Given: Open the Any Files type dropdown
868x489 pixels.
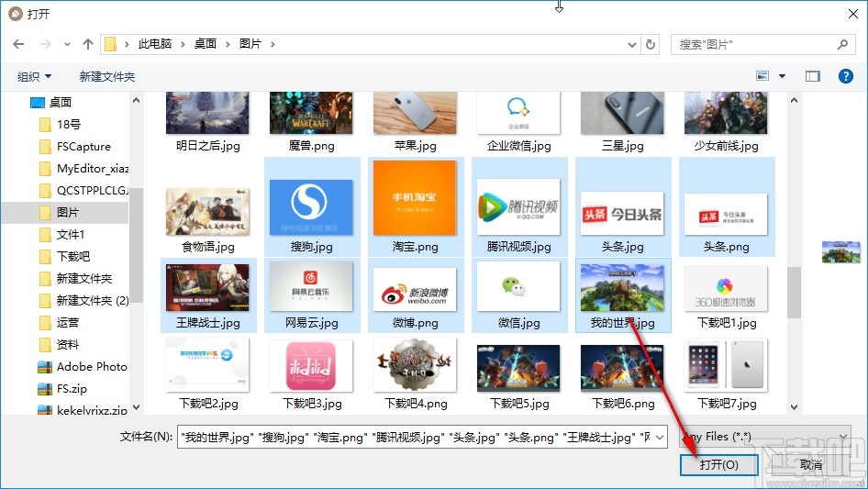Looking at the screenshot, I should click(765, 437).
